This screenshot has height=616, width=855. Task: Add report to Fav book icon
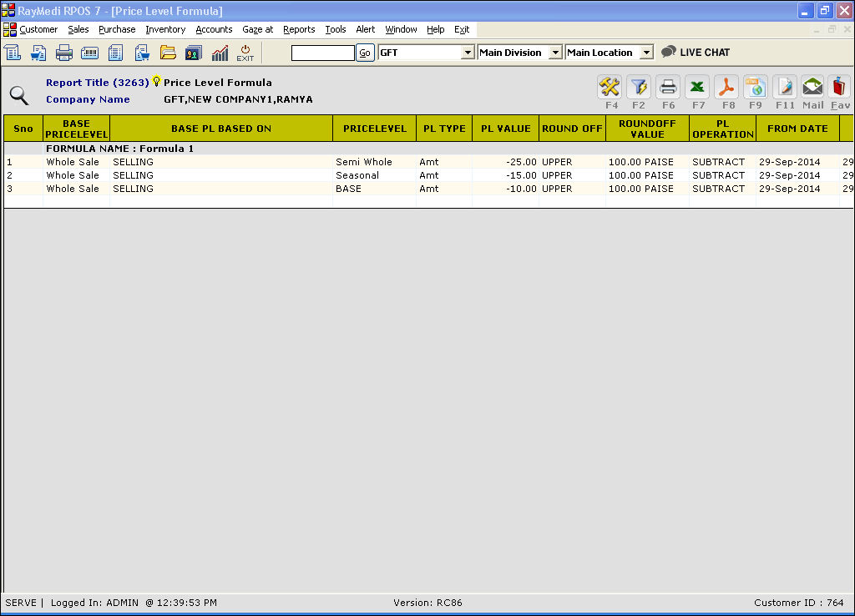click(839, 87)
